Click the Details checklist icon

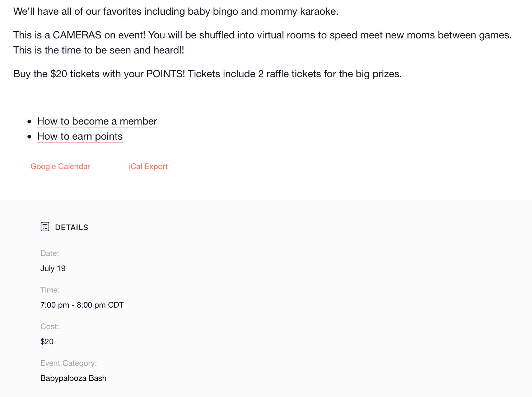[x=45, y=227]
